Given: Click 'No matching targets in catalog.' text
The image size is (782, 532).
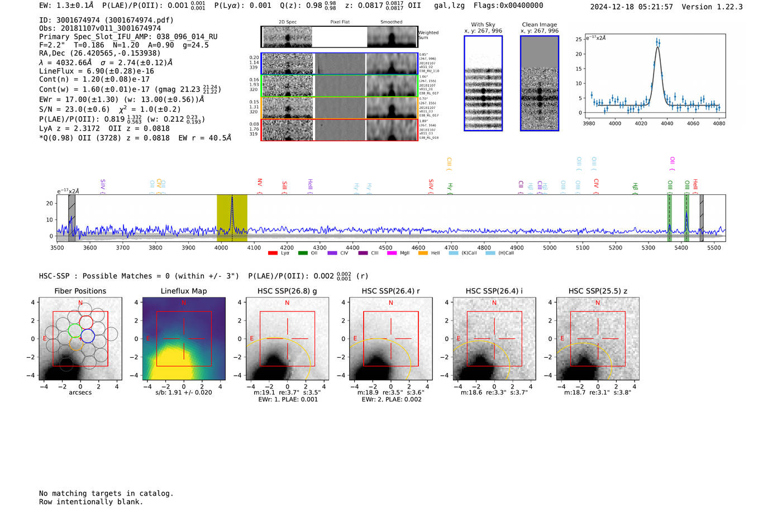Looking at the screenshot, I should [106, 493].
